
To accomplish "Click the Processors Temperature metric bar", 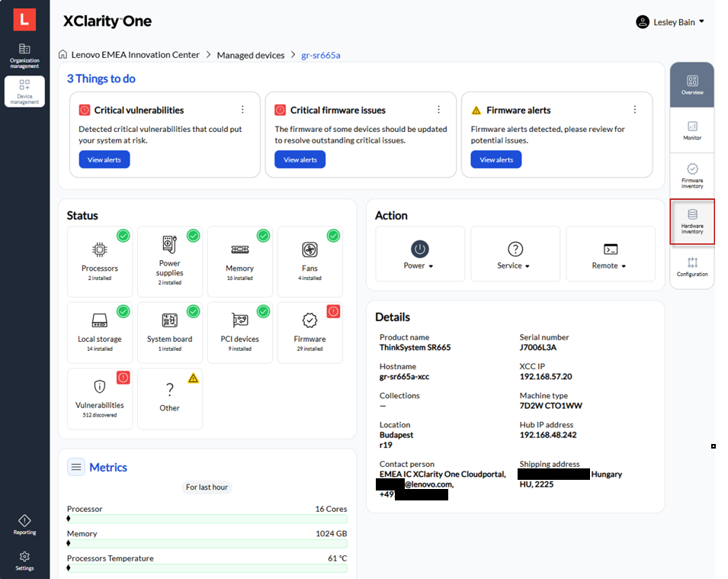I will point(207,568).
